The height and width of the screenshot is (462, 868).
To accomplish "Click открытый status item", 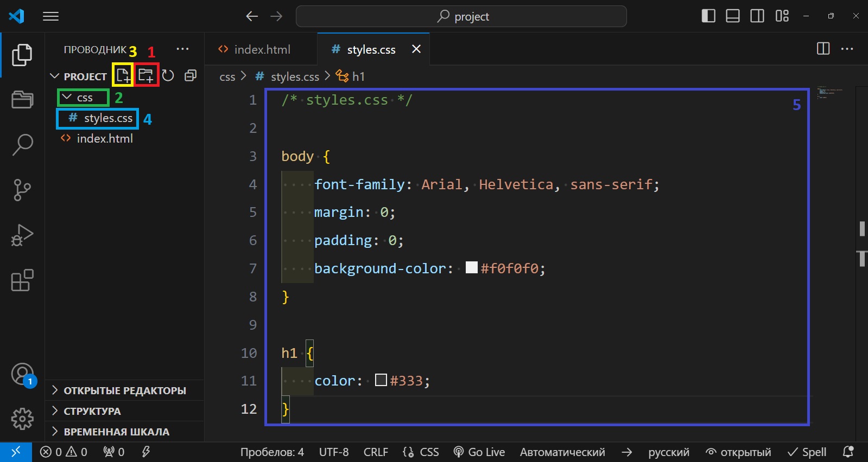I will pyautogui.click(x=738, y=452).
